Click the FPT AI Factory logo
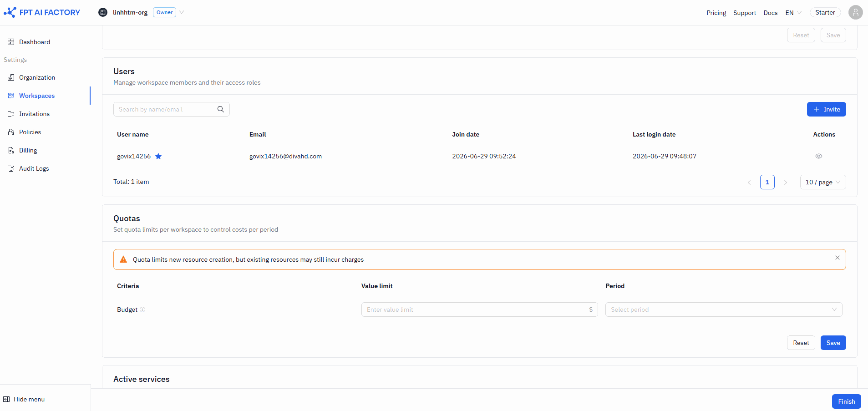868x411 pixels. pyautogui.click(x=42, y=12)
